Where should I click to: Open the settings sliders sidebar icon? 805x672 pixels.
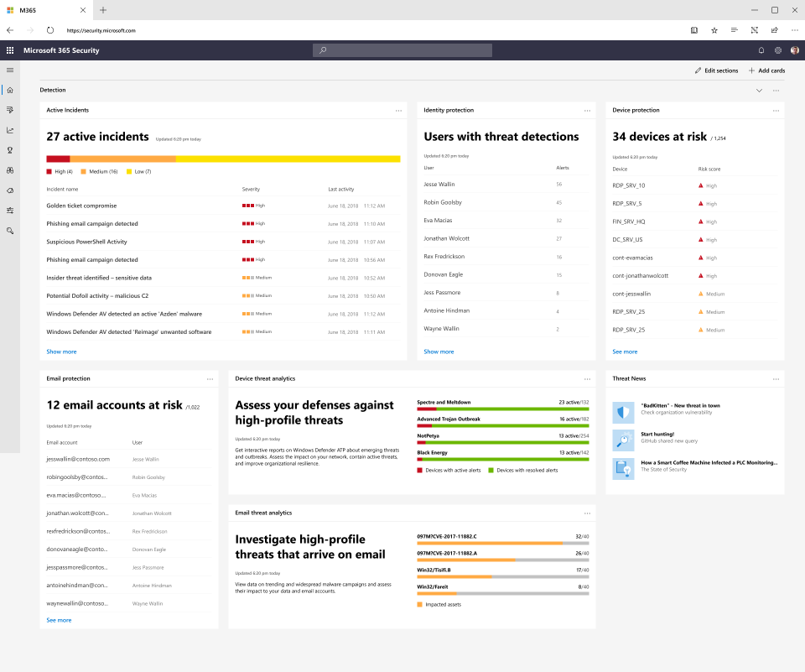tap(10, 211)
